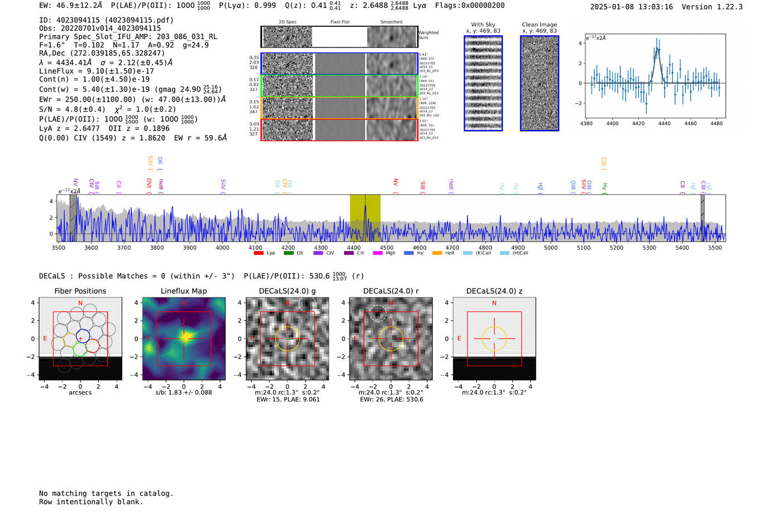Click the dashed white circle in DECaLS r
The image size is (782, 532).
(378, 313)
